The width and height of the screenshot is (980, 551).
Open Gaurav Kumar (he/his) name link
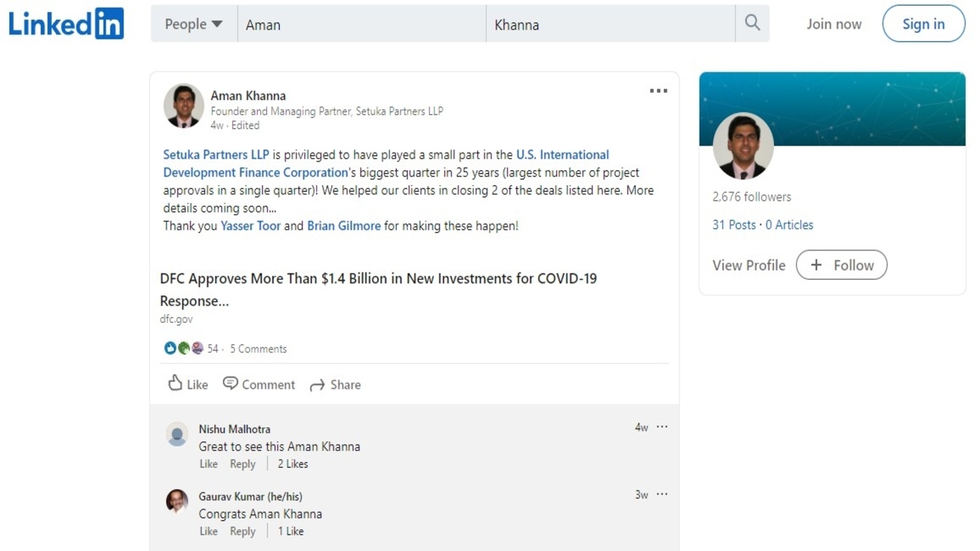point(250,496)
